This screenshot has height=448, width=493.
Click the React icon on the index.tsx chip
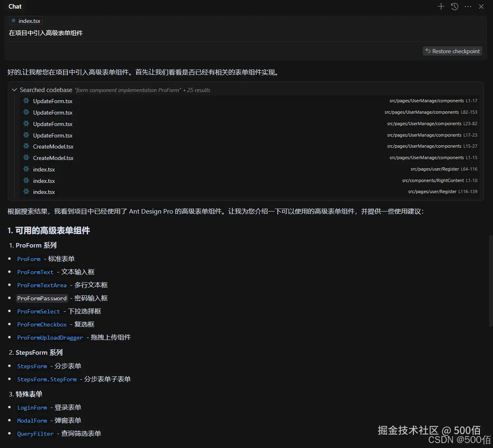pyautogui.click(x=14, y=20)
